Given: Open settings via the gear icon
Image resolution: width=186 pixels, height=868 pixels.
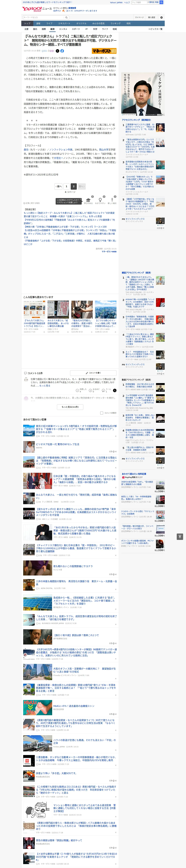Looking at the screenshot, I should tap(161, 18).
